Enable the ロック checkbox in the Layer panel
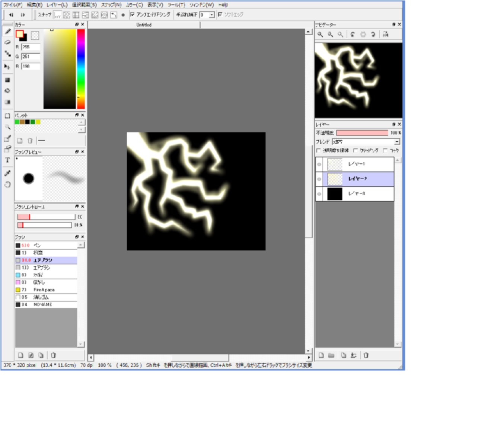 385,150
